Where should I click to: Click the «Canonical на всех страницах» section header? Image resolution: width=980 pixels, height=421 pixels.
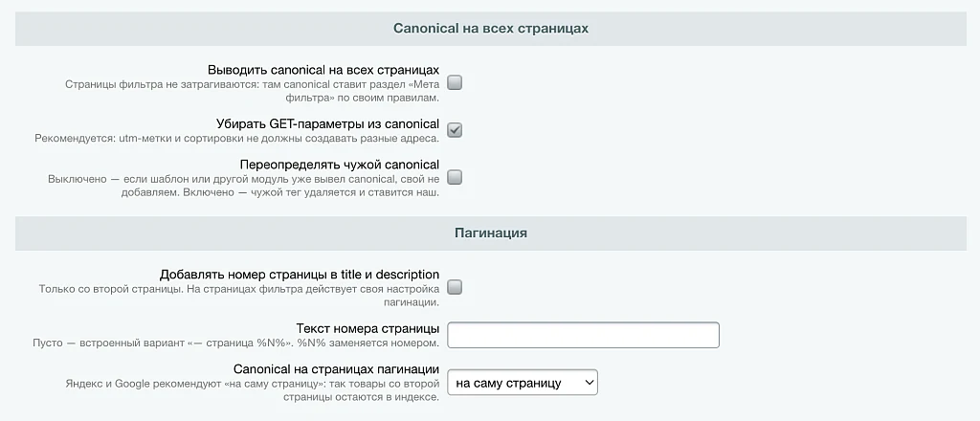(491, 29)
